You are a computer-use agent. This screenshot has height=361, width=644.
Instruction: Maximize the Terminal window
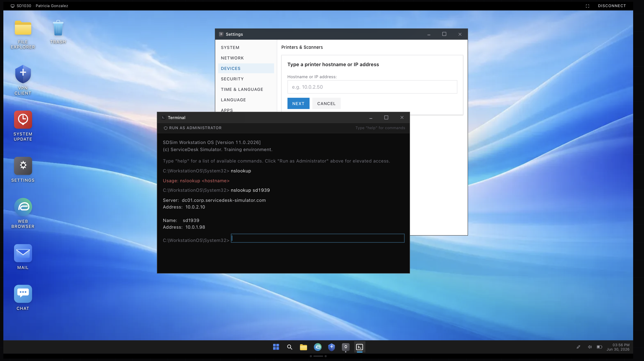386,117
